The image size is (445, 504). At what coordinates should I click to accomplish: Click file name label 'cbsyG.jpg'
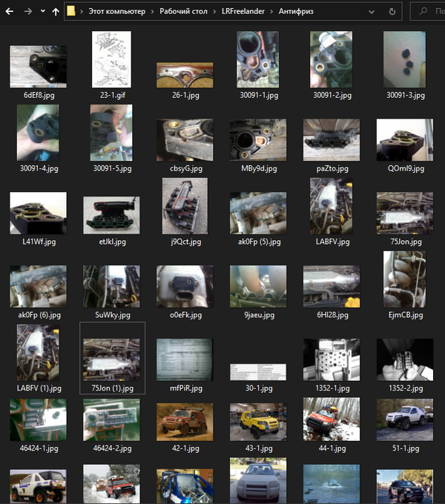coord(186,168)
